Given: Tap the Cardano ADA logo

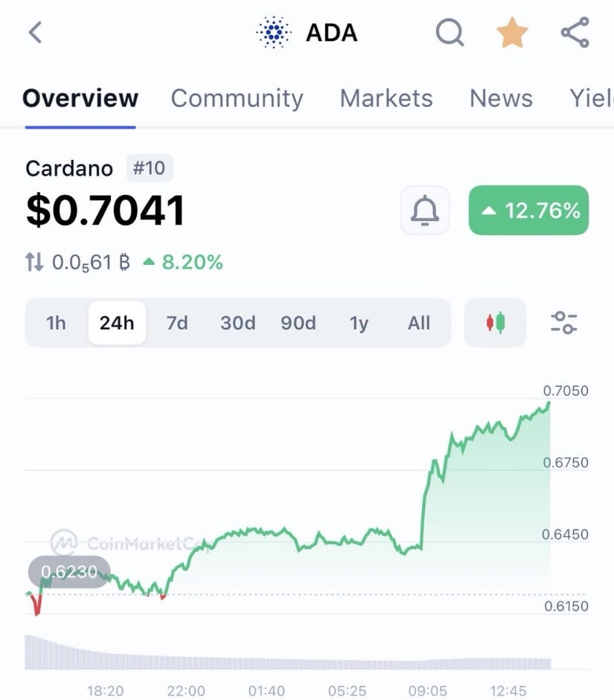Looking at the screenshot, I should (275, 33).
